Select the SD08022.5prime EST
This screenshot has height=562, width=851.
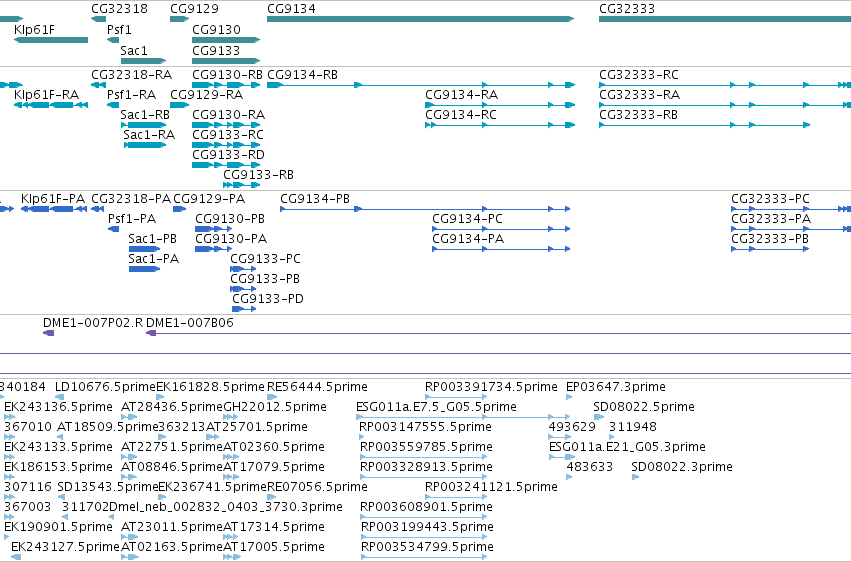599,417
